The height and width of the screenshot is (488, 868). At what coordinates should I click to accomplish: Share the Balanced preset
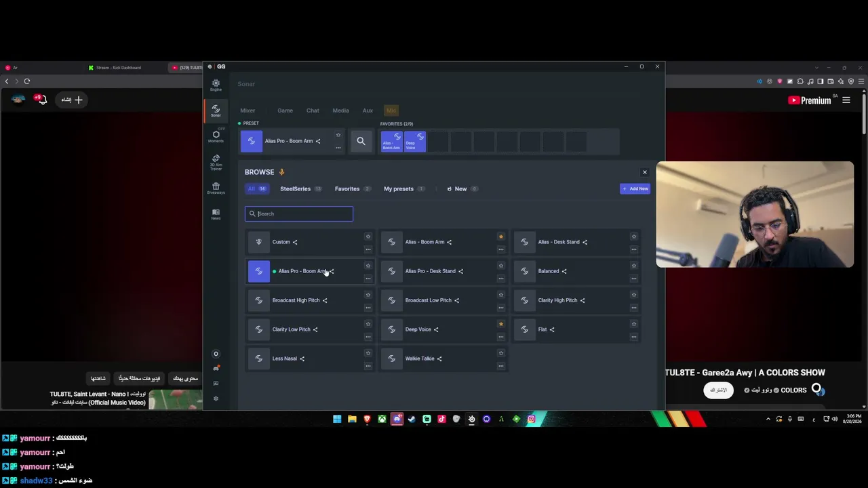[x=564, y=271]
